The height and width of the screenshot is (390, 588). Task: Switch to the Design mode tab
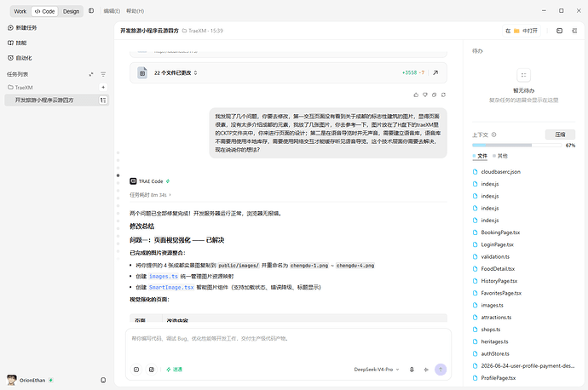pos(71,11)
